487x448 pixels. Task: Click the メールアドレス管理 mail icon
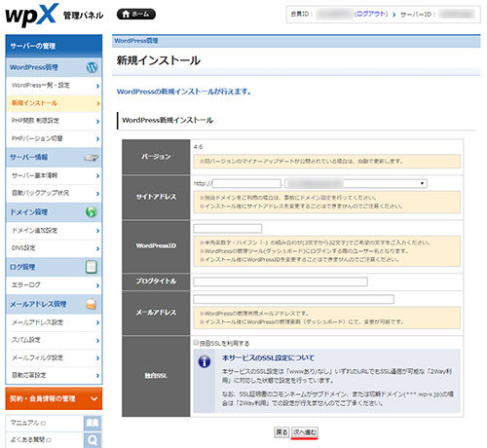click(92, 304)
